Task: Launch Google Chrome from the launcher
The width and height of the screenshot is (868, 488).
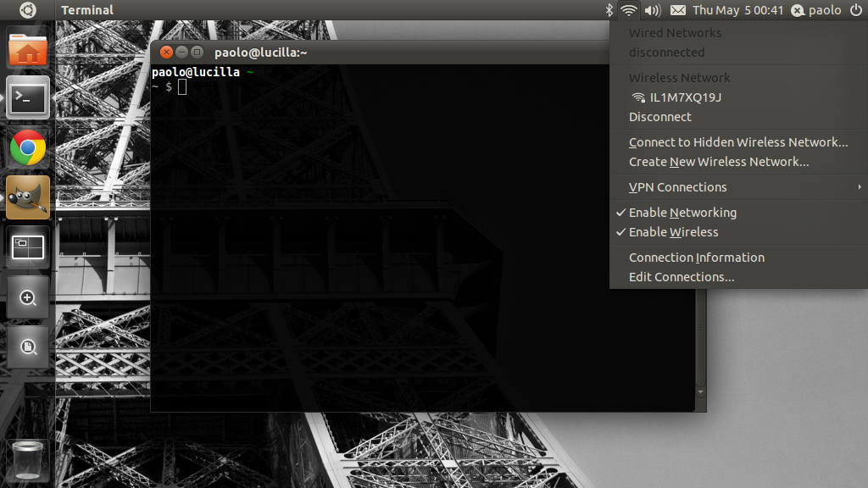Action: click(28, 147)
